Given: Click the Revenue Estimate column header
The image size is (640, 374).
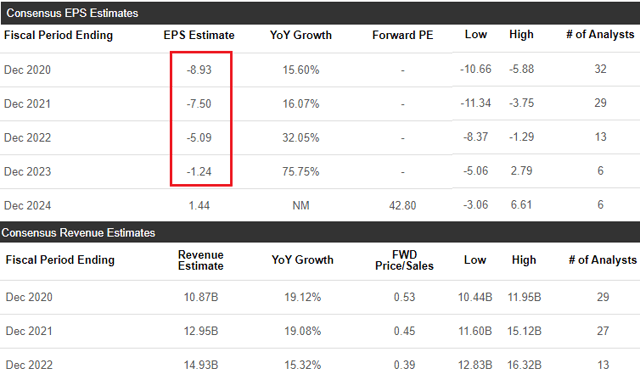Looking at the screenshot, I should 200,260.
